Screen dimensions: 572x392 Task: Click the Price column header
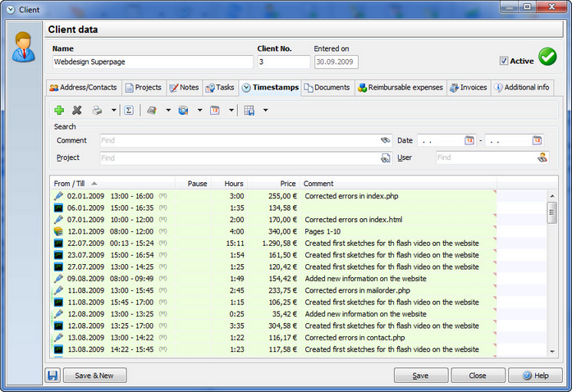273,184
